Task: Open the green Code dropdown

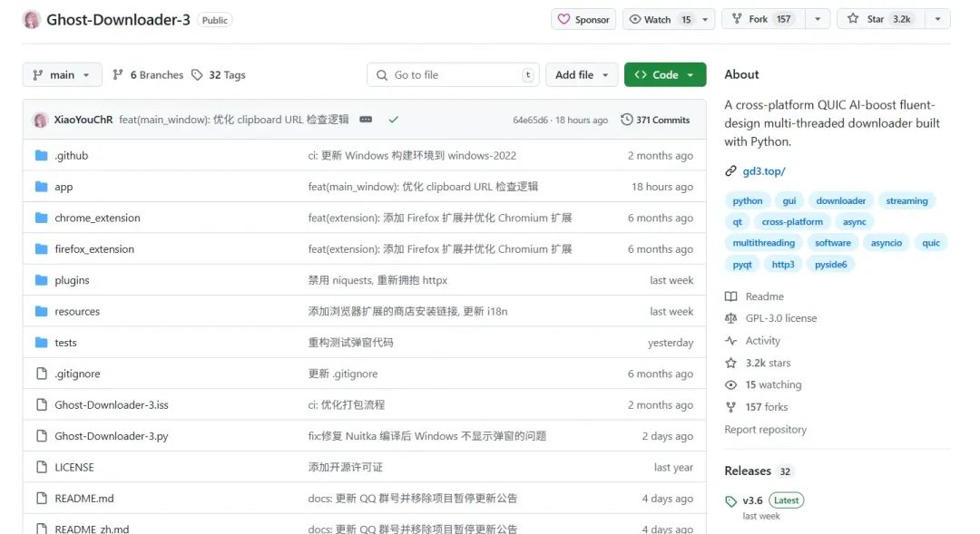Action: click(665, 74)
